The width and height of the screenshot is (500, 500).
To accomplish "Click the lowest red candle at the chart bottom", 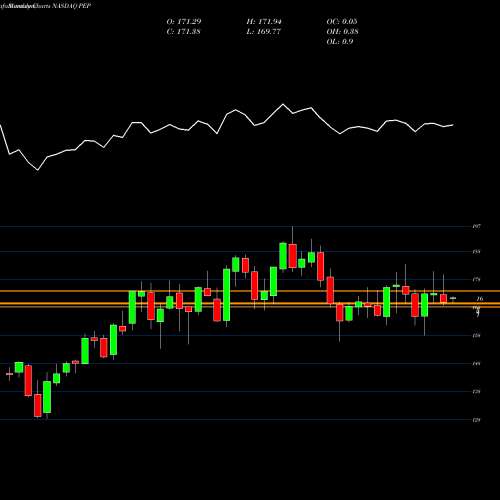I will coord(38,405).
